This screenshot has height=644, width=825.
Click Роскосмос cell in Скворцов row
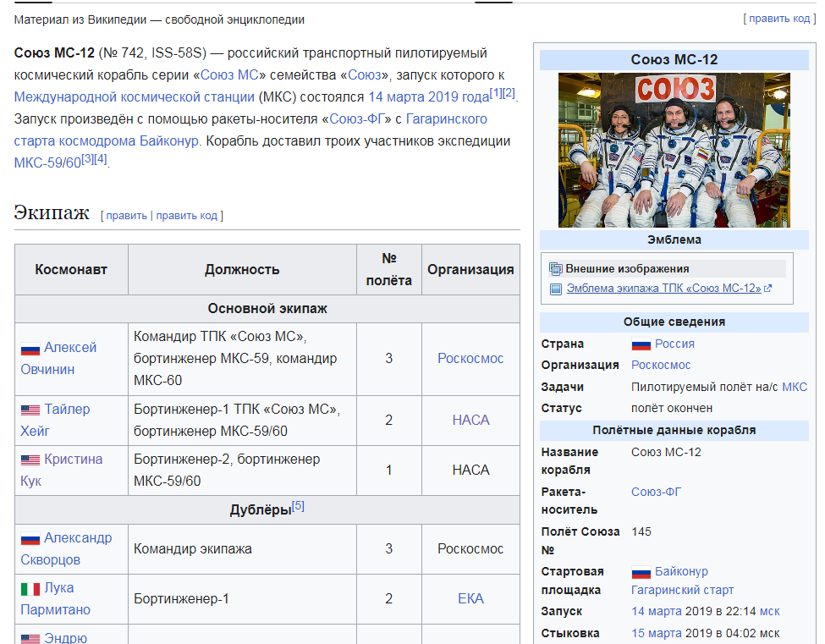coord(470,548)
